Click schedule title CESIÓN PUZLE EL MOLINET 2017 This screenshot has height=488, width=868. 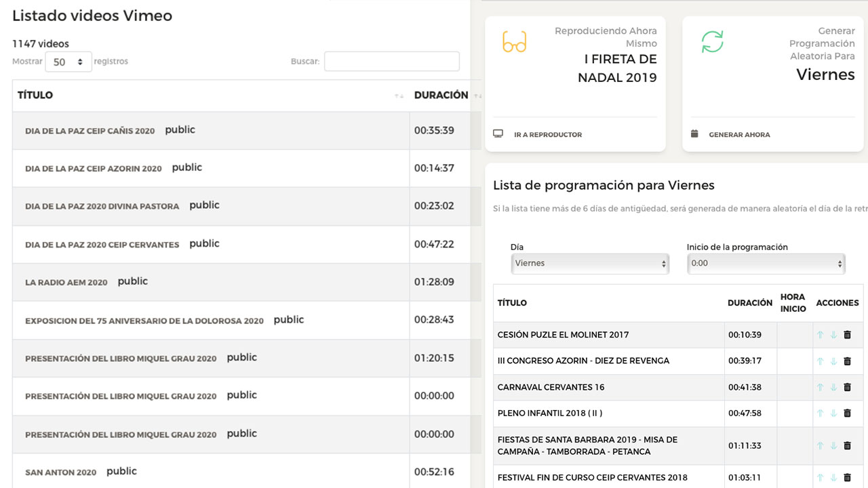coord(563,335)
